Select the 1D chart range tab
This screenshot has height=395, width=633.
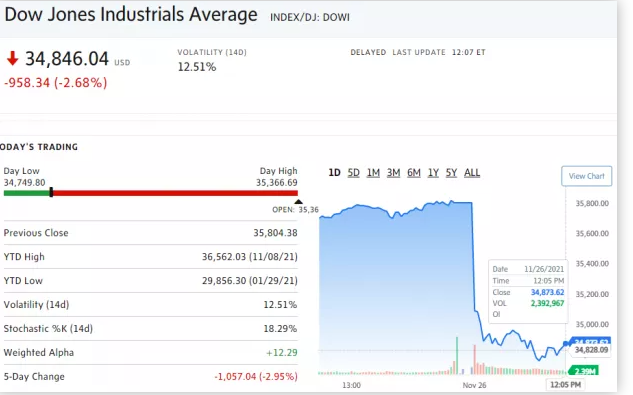click(x=334, y=173)
